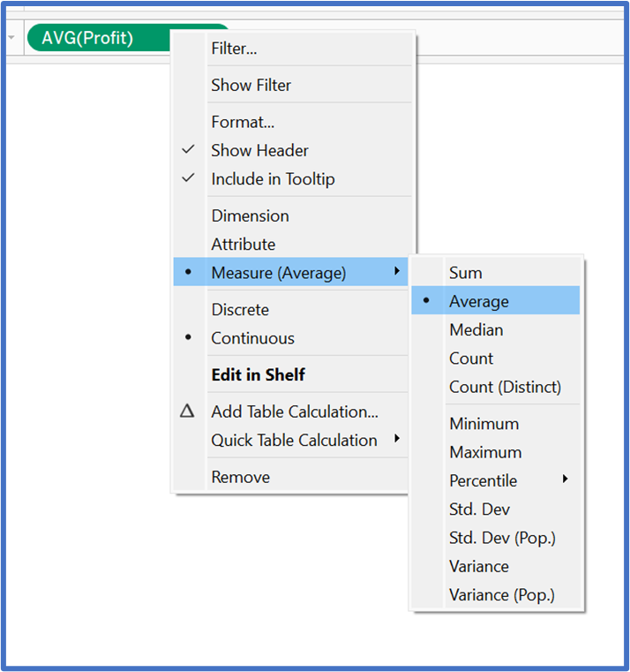Select the Continuous radio option
This screenshot has height=672, width=630.
pyautogui.click(x=252, y=338)
